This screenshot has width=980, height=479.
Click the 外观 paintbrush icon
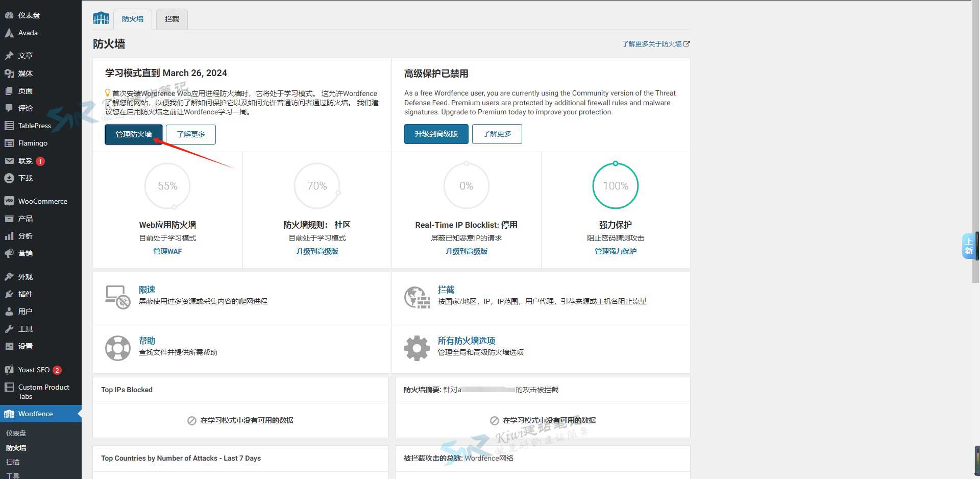9,277
